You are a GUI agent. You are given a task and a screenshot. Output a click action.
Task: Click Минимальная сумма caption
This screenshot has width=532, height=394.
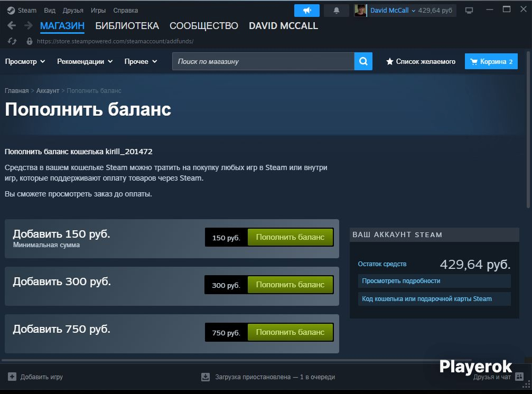[x=46, y=245]
